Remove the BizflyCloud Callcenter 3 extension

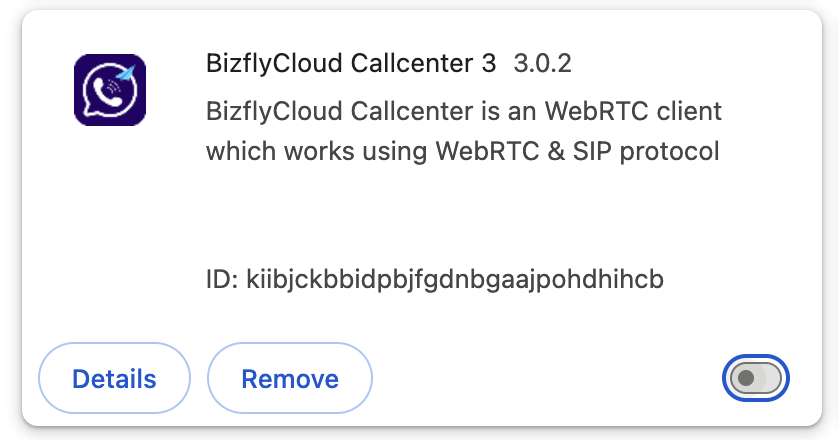coord(290,380)
